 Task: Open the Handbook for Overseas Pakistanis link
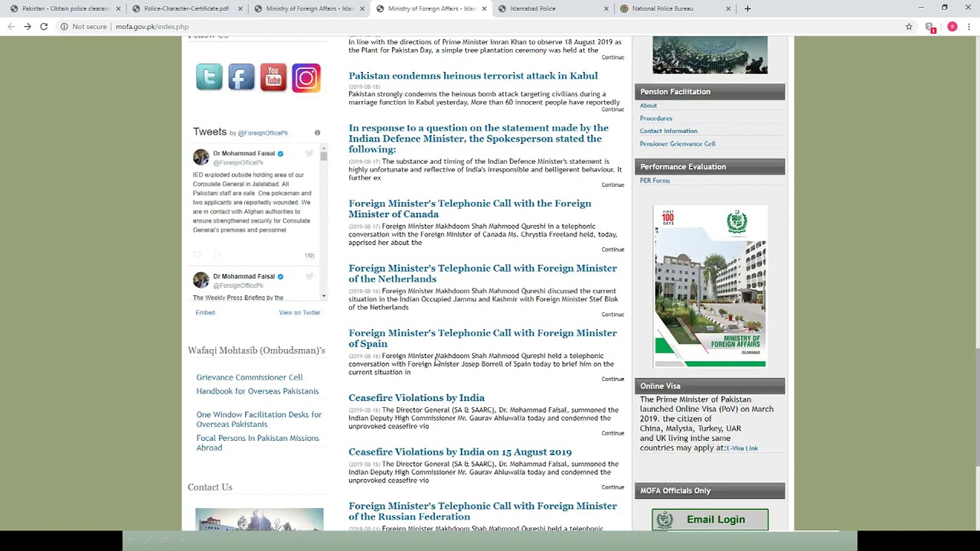click(257, 391)
